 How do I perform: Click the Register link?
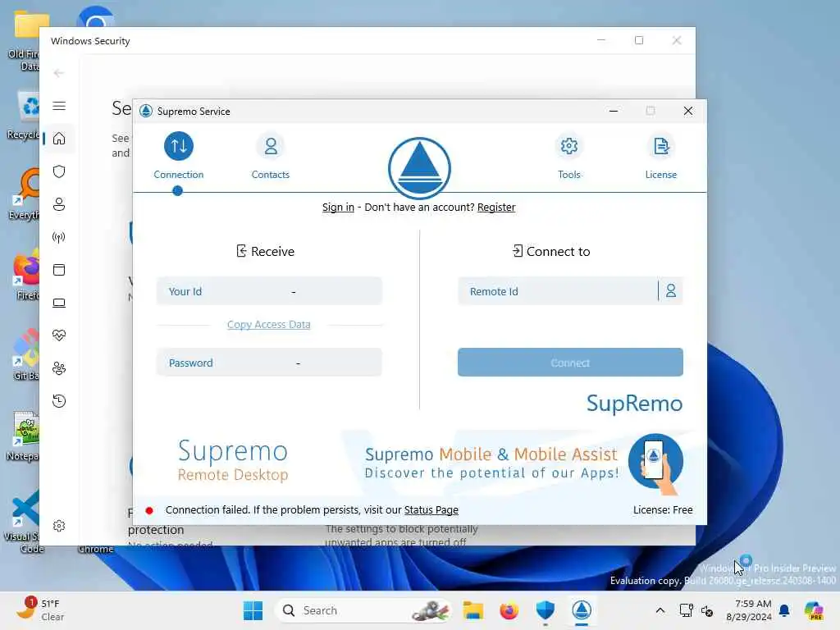click(496, 207)
